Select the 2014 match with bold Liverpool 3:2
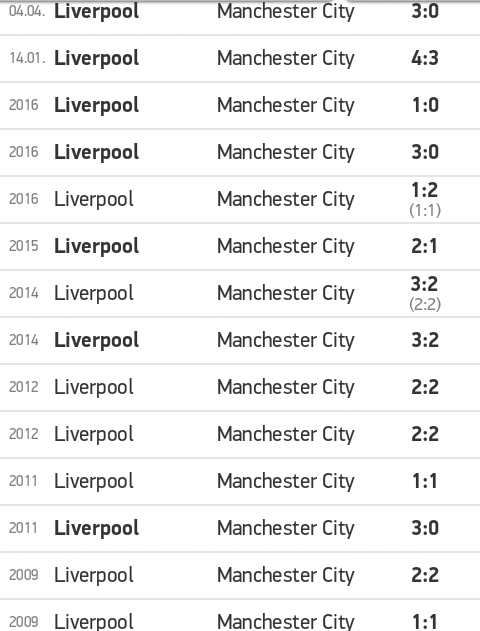This screenshot has height=631, width=480. (240, 340)
